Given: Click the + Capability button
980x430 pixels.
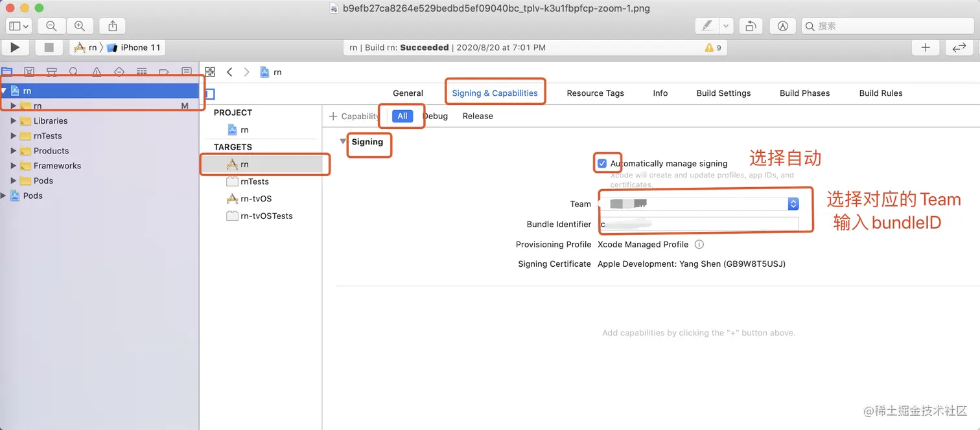Looking at the screenshot, I should (355, 116).
